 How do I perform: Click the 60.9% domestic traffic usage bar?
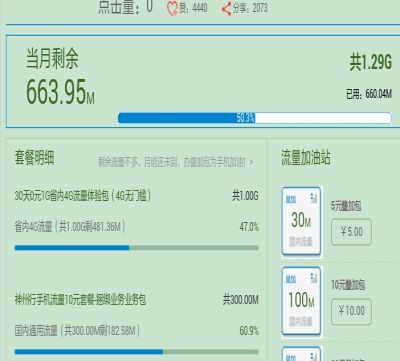pos(137,352)
